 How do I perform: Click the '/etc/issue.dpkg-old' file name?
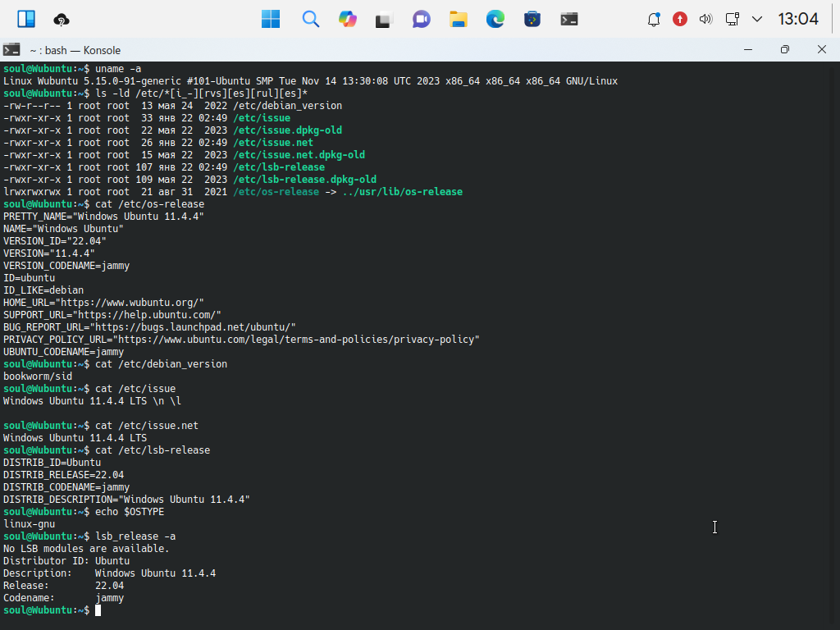coord(288,130)
